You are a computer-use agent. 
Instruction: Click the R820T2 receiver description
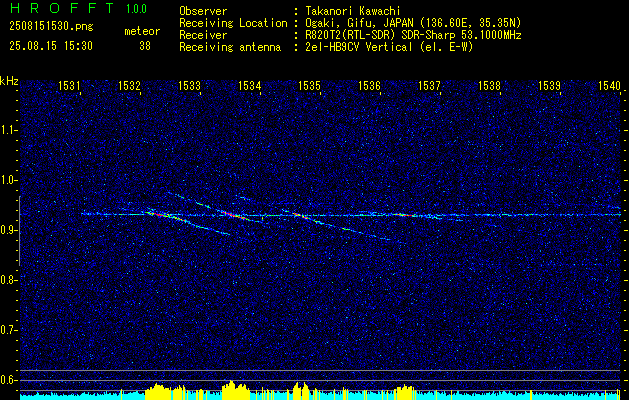click(x=413, y=35)
